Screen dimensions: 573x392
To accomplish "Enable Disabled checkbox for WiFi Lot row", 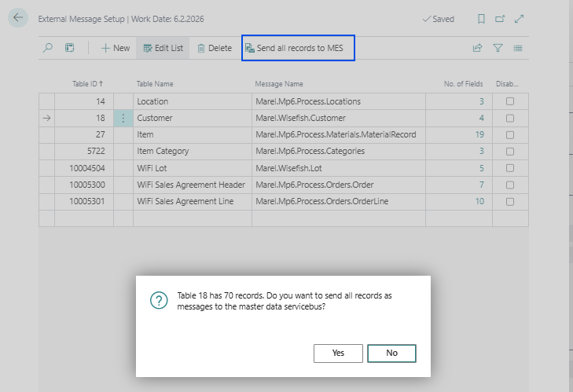I will pyautogui.click(x=510, y=168).
